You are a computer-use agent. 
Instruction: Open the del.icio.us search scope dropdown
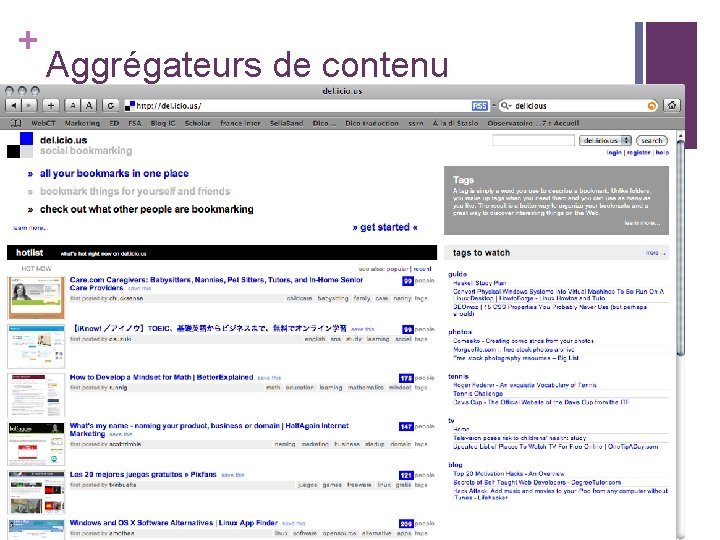605,141
